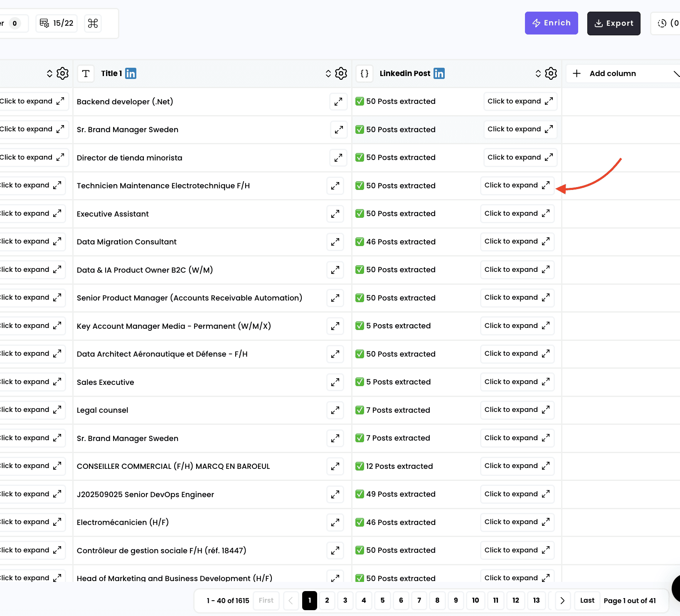Expand title cell Contrôleur de gestion sociale
The width and height of the screenshot is (680, 616).
pyautogui.click(x=335, y=550)
